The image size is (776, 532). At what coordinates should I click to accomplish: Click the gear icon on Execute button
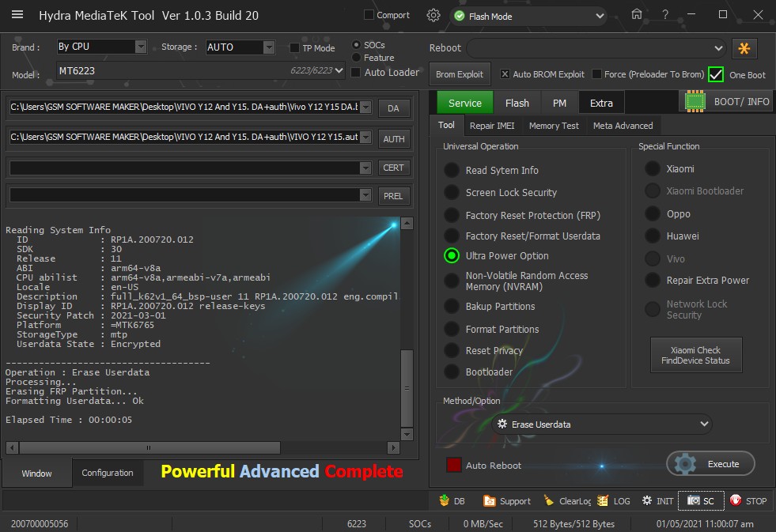686,464
